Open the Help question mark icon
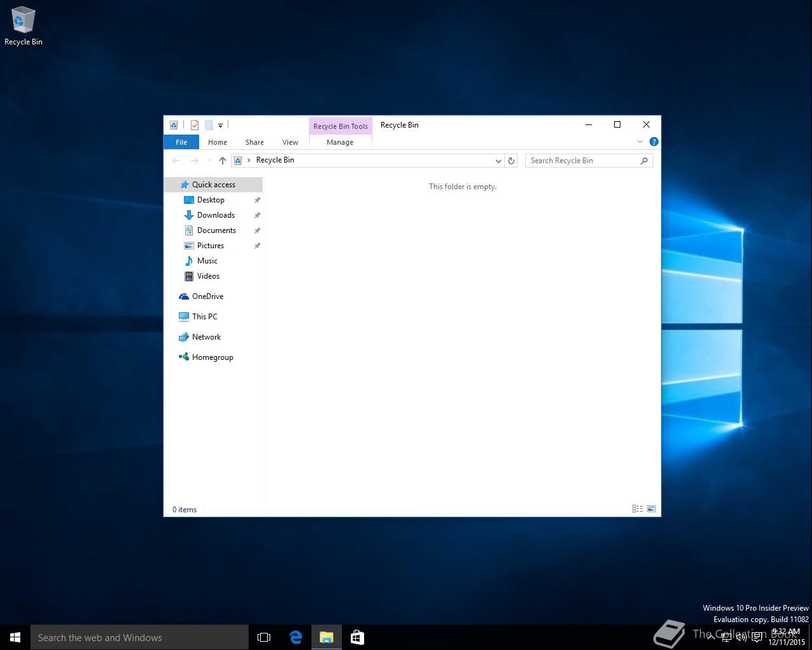 tap(653, 142)
